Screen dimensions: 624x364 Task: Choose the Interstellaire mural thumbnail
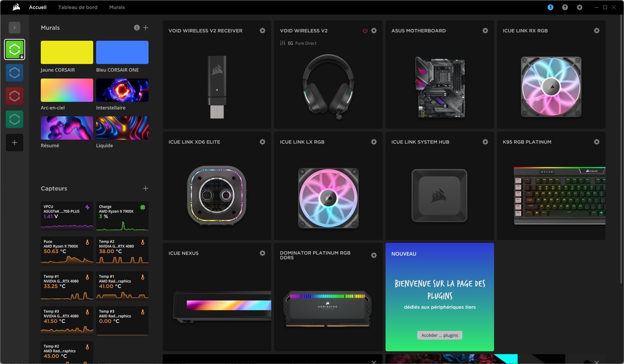tap(122, 90)
